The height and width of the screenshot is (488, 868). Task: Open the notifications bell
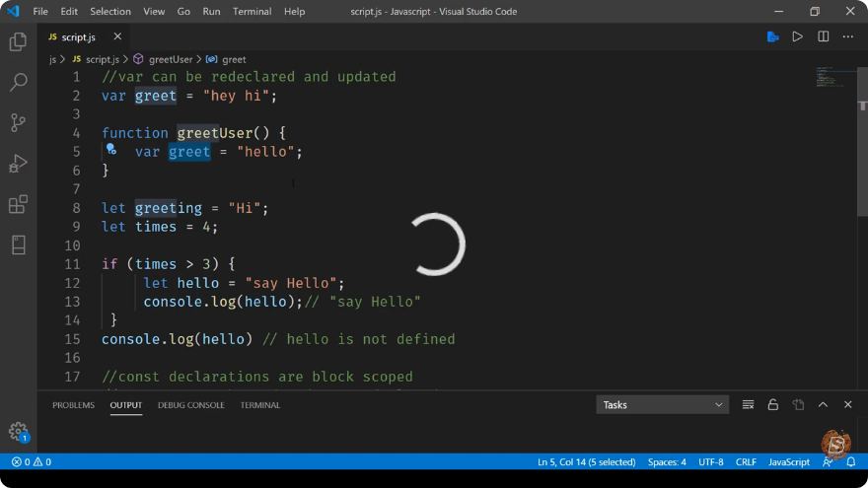tap(851, 462)
